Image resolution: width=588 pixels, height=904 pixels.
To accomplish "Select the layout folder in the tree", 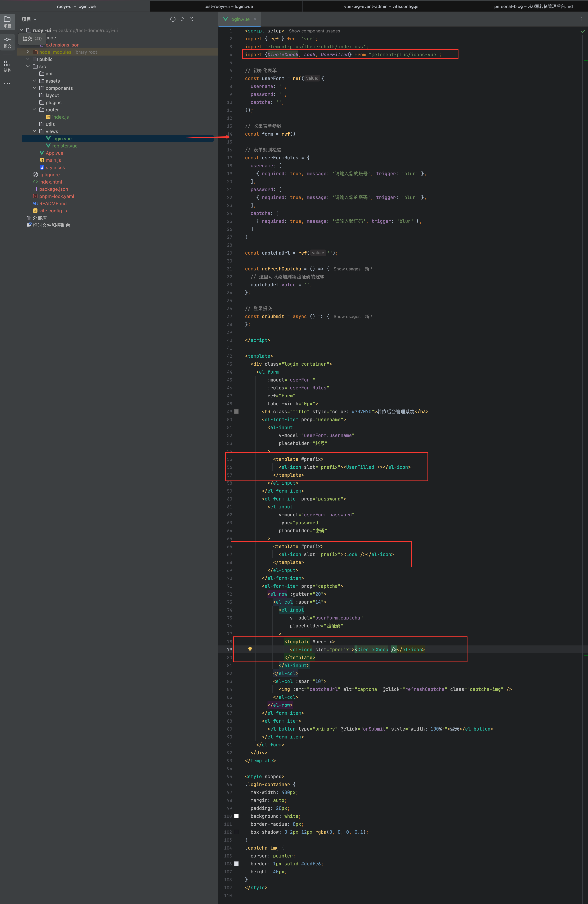I will (x=49, y=95).
